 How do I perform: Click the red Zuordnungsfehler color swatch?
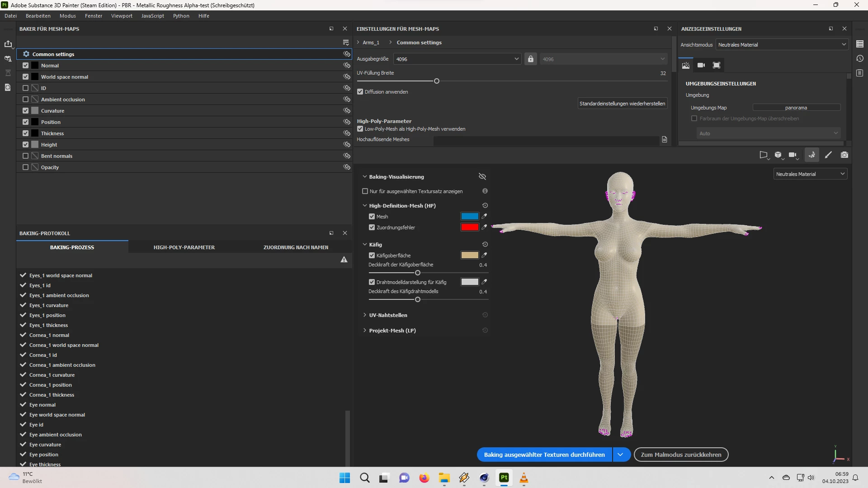click(469, 227)
